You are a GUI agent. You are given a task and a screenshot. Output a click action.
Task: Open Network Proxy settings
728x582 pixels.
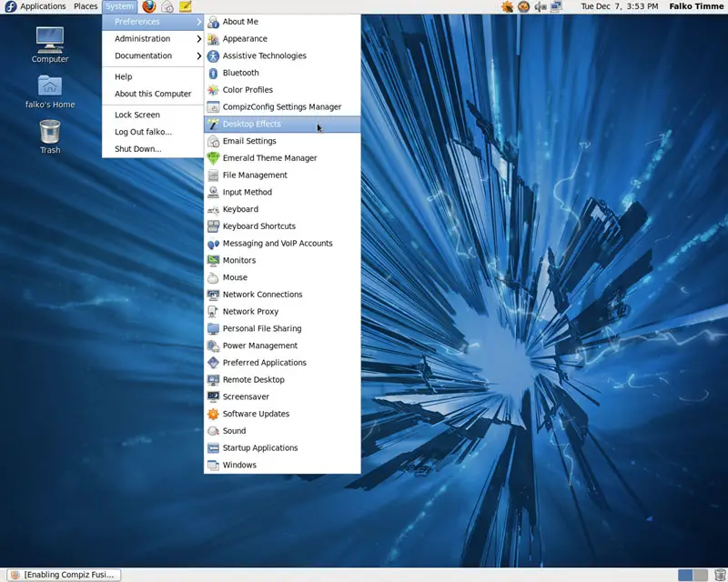coord(282,311)
